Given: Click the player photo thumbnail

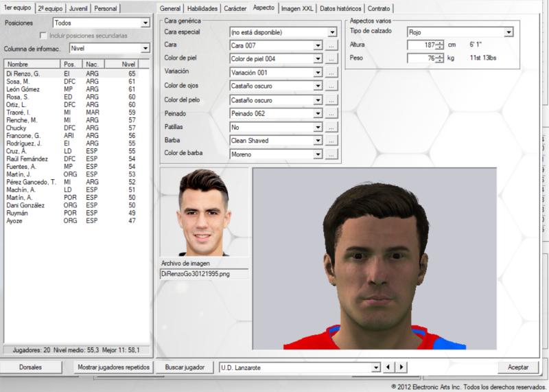Looking at the screenshot, I should (x=204, y=212).
